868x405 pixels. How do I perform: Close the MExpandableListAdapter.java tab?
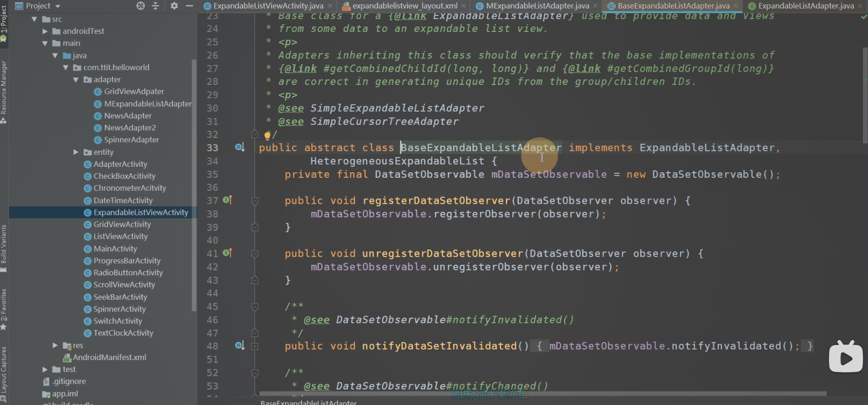coord(595,6)
